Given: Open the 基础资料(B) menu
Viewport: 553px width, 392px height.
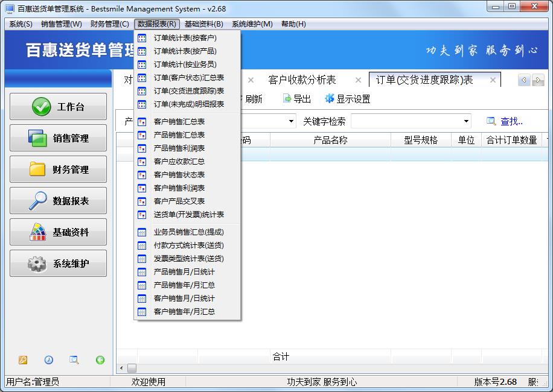Looking at the screenshot, I should pos(204,24).
